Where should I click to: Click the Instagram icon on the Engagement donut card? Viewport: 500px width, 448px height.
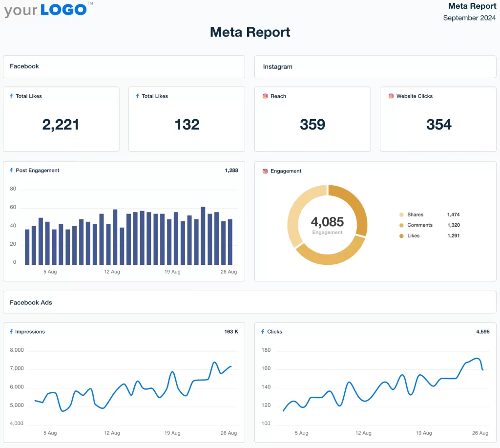(x=264, y=171)
